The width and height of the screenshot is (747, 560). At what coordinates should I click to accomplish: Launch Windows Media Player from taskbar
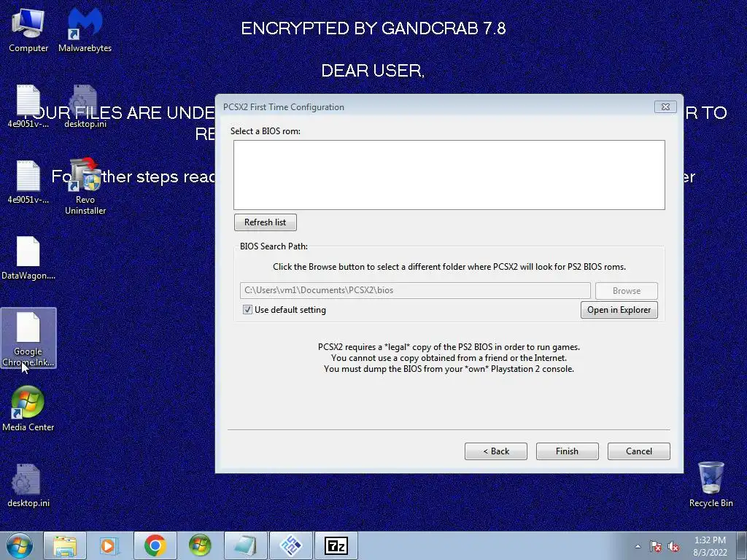click(x=109, y=545)
